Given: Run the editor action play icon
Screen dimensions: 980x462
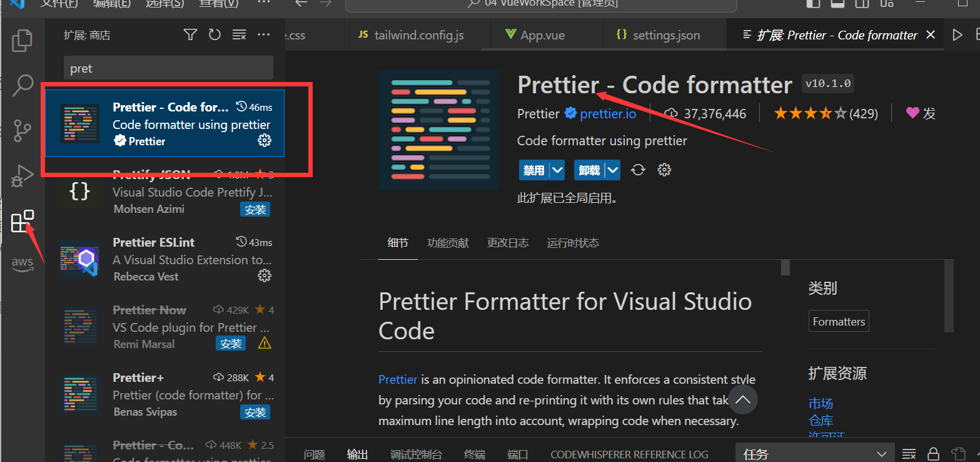Looking at the screenshot, I should (957, 35).
